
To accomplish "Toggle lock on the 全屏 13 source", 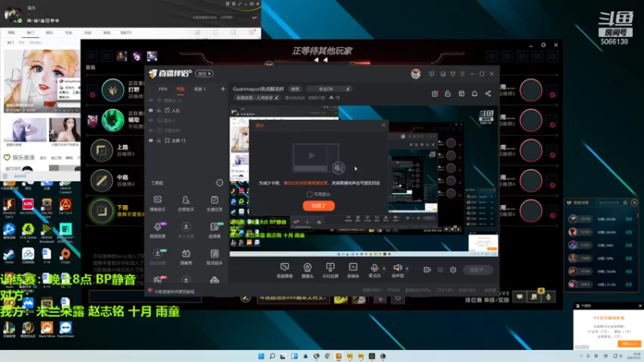I will [159, 140].
